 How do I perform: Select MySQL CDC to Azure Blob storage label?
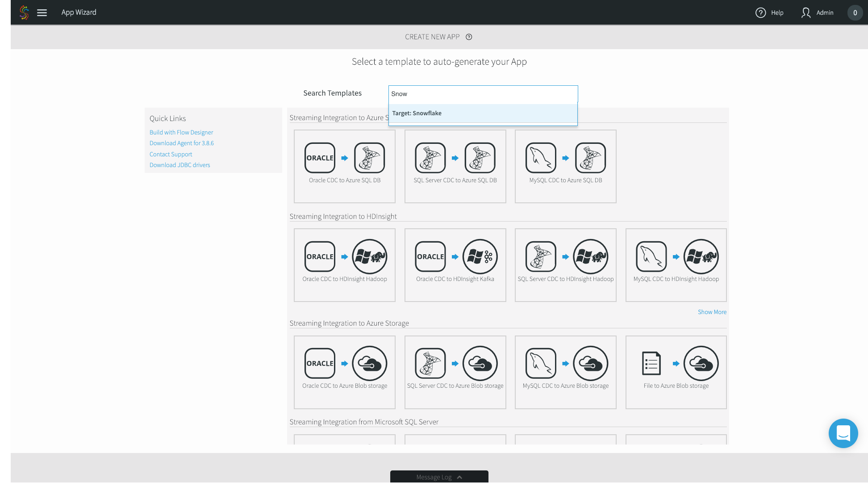point(566,386)
